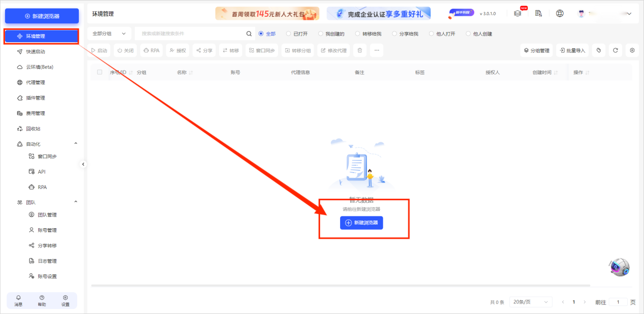Viewport: 644px width, 314px height.
Task: Open the robot assistant floating icon
Action: (619, 267)
